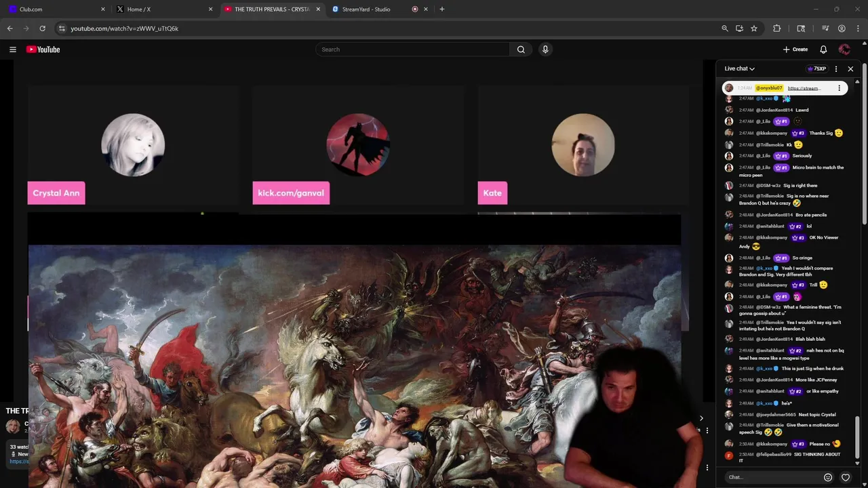Click message "So cringe" from @_Lilo

[802, 258]
